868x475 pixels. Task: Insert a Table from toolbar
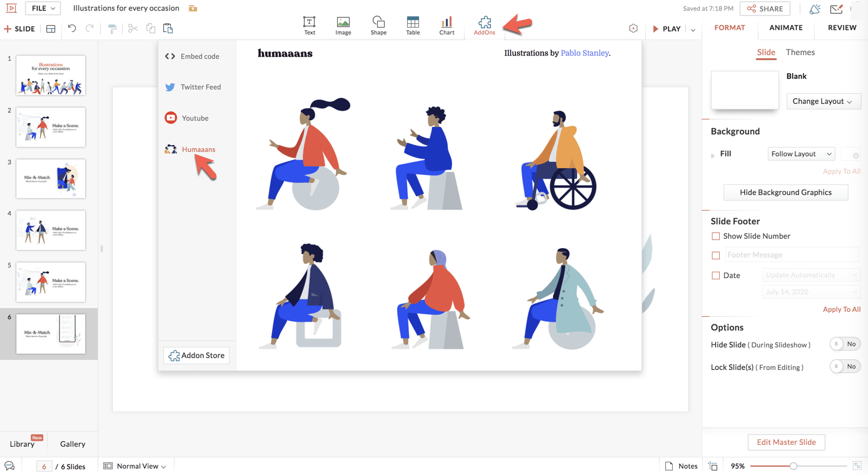(x=413, y=26)
